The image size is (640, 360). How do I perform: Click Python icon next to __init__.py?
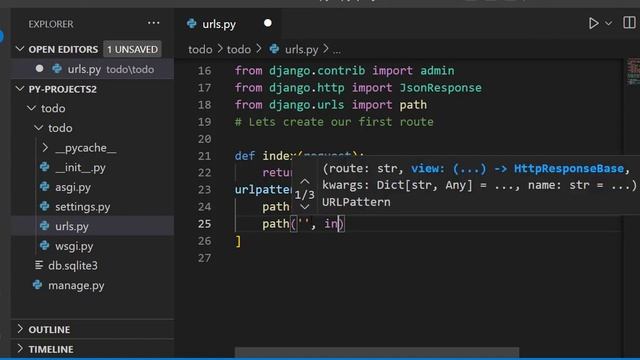click(x=44, y=167)
